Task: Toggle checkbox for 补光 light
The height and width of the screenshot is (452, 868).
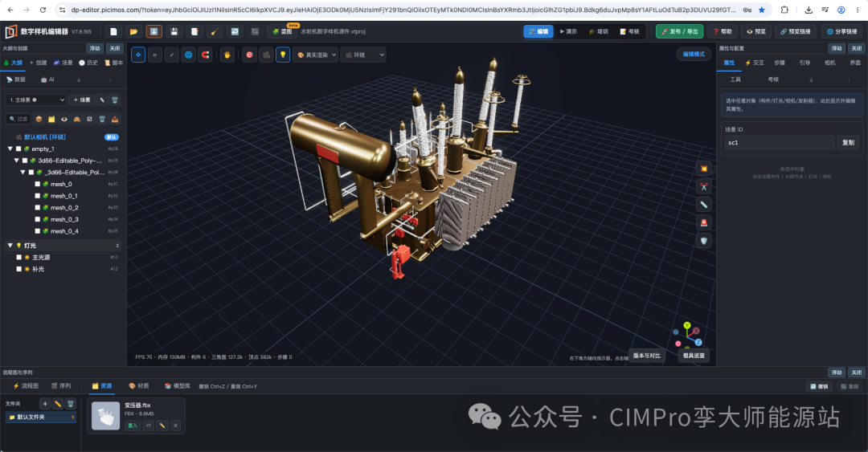Action: (18, 269)
